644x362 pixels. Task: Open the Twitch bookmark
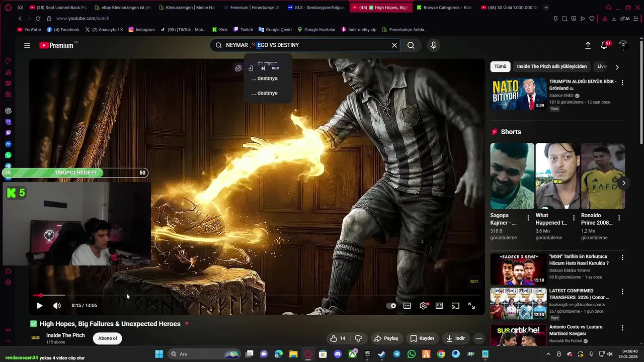[243, 30]
